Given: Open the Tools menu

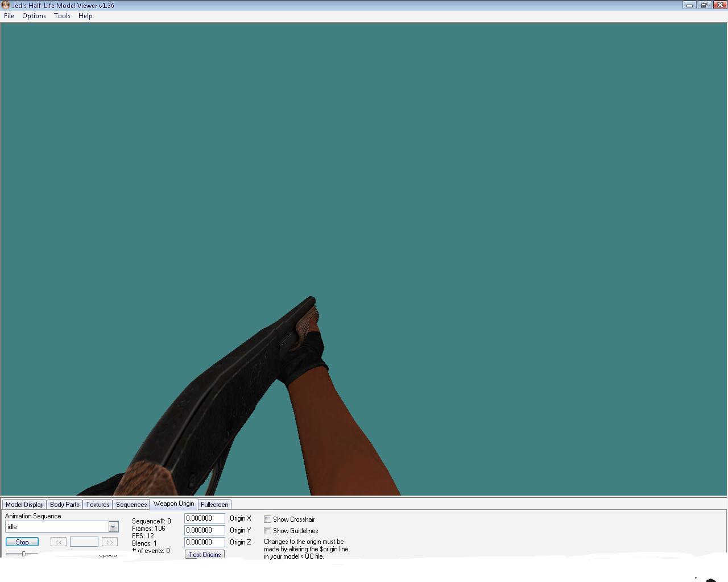Looking at the screenshot, I should (x=62, y=16).
